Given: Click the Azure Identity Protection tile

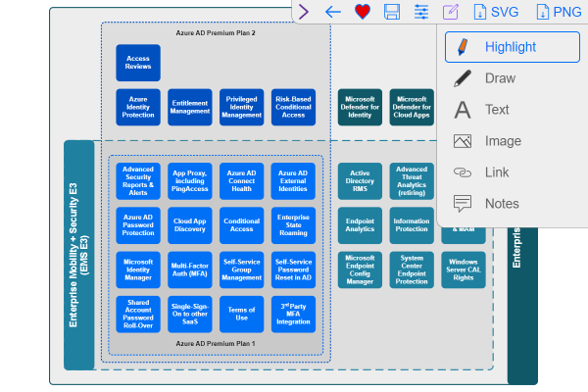Looking at the screenshot, I should pos(138,107).
